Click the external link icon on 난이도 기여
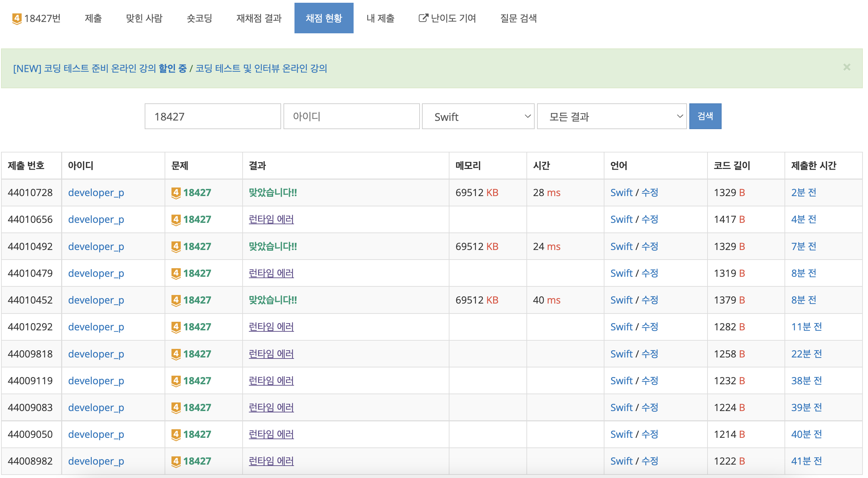This screenshot has height=478, width=868. coord(423,18)
